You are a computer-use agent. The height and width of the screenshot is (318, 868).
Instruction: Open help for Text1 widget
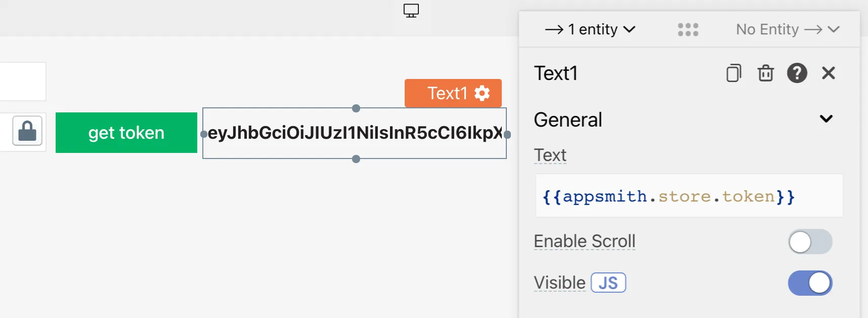point(797,73)
